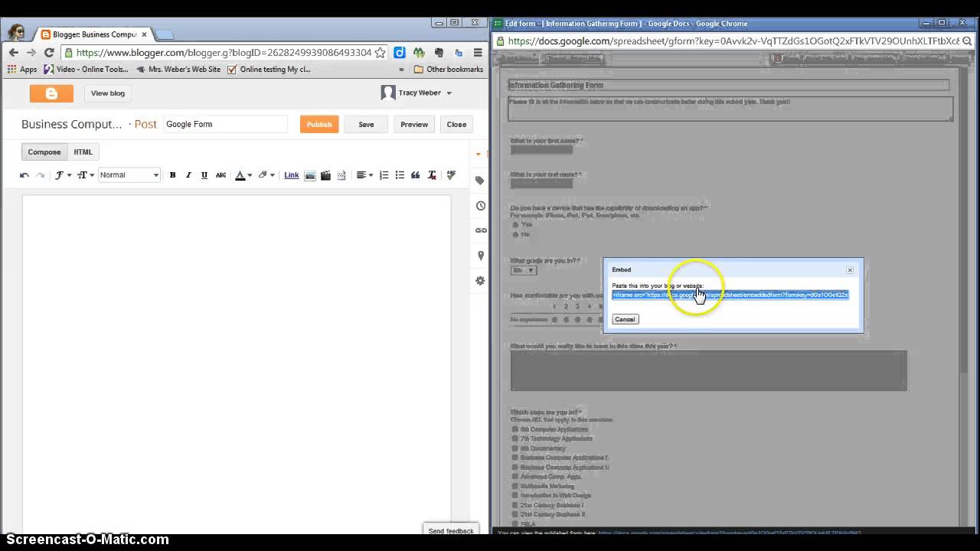The height and width of the screenshot is (551, 980).
Task: Undo the last edit in Blogger editor
Action: (24, 175)
